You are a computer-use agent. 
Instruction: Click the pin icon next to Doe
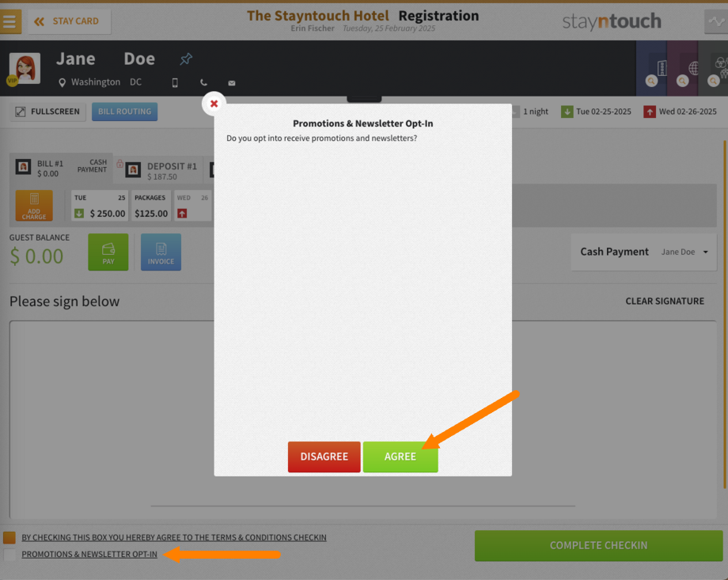click(186, 59)
